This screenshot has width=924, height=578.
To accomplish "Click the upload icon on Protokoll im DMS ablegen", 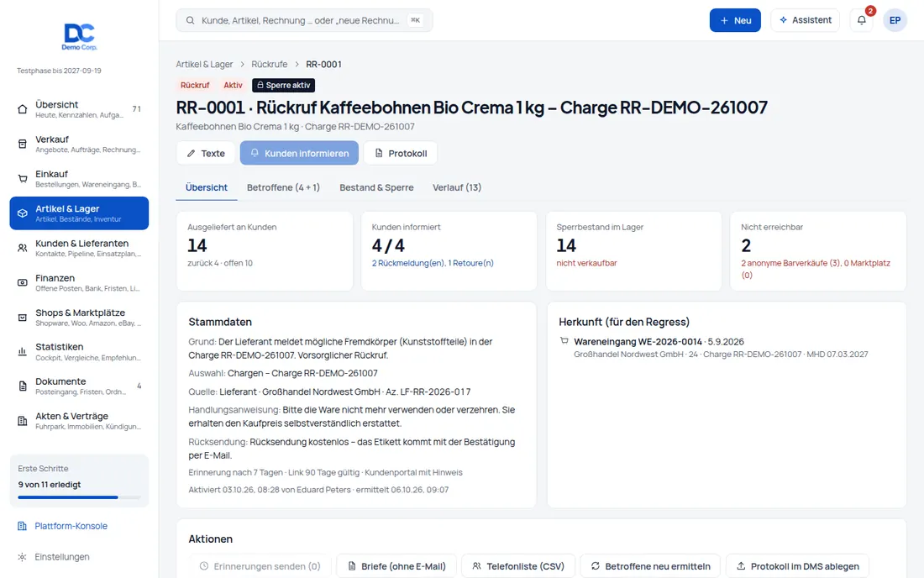I will 741,566.
